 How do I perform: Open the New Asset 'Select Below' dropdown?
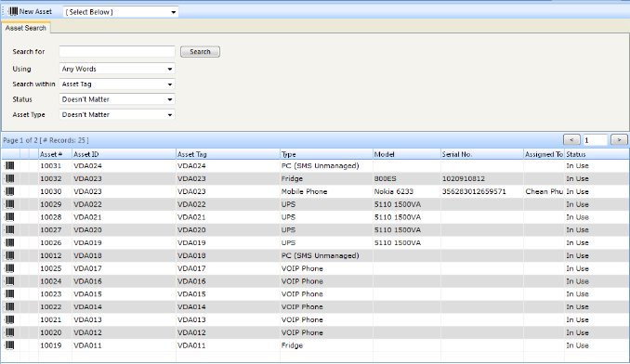pos(121,12)
